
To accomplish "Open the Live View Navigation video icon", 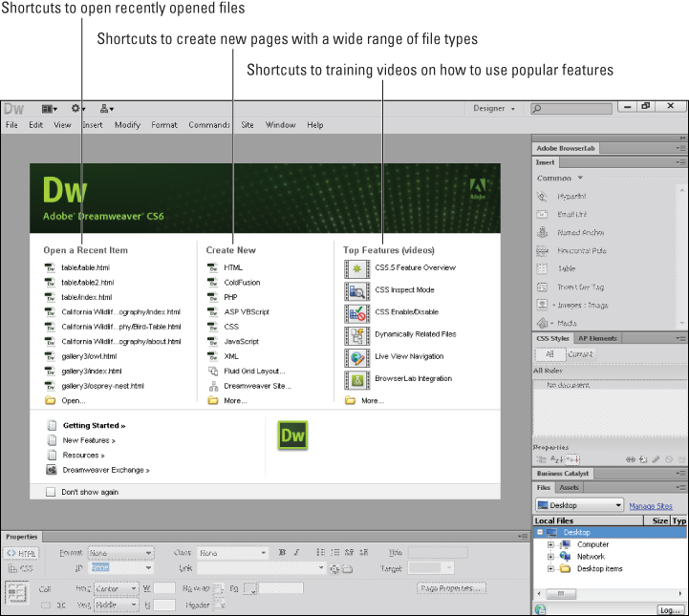I will [x=355, y=356].
